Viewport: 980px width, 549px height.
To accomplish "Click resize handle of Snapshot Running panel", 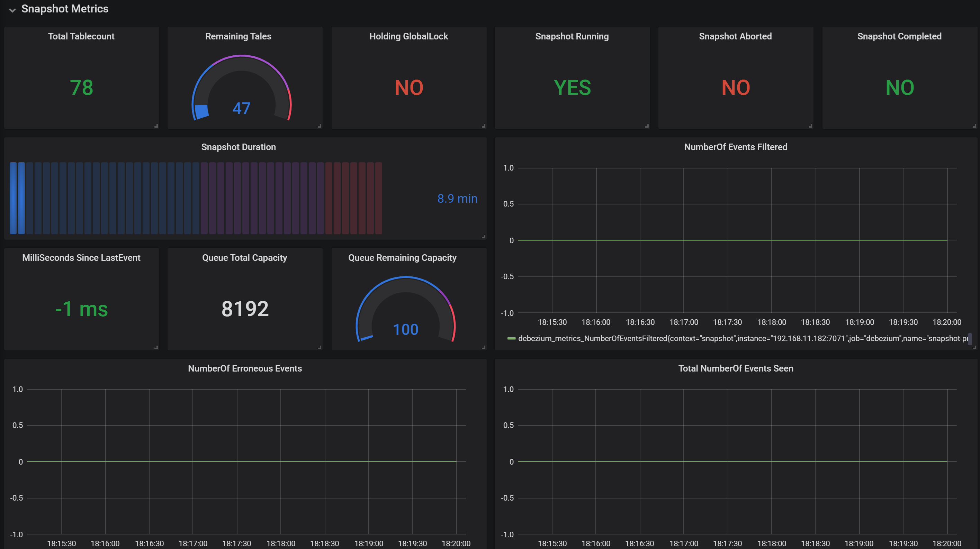I will (647, 126).
